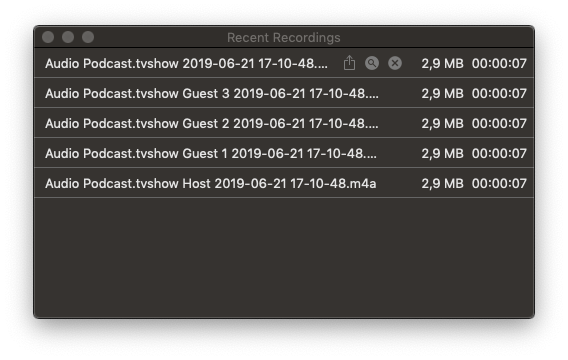The width and height of the screenshot is (568, 360).
Task: Click the 2,9 MB size in the Guest 3 row
Action: point(442,93)
